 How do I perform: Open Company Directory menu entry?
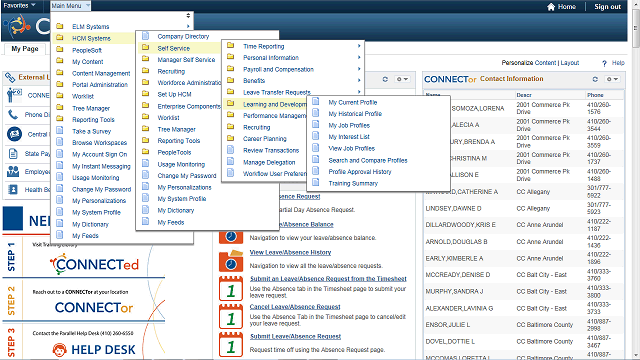tap(183, 36)
